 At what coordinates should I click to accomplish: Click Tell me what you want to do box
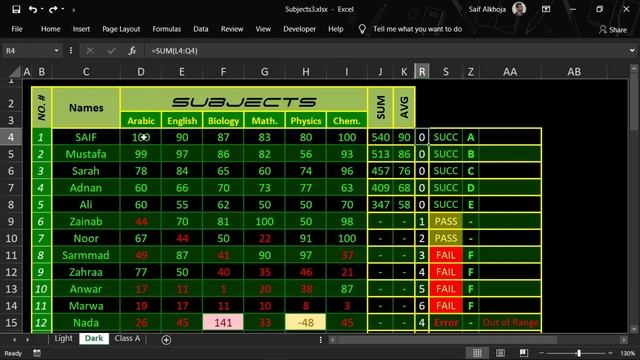click(x=418, y=29)
